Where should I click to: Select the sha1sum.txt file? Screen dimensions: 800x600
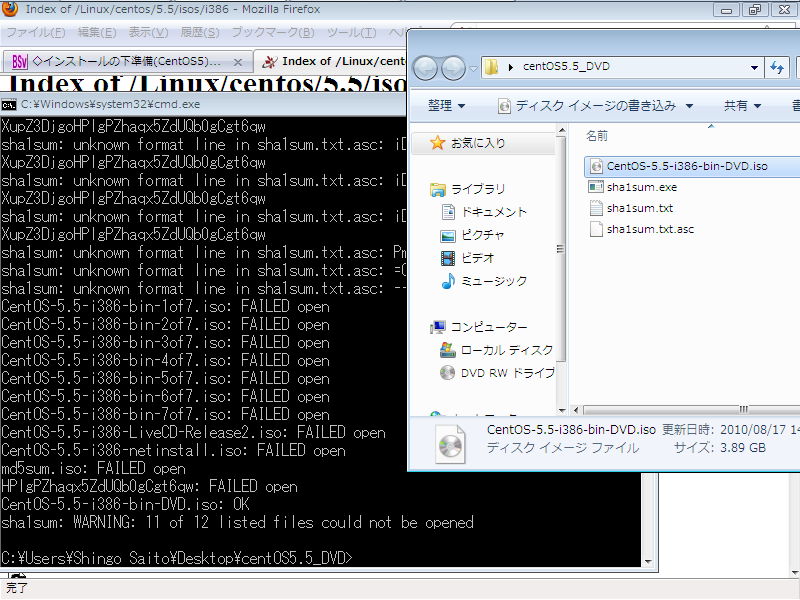pyautogui.click(x=640, y=208)
